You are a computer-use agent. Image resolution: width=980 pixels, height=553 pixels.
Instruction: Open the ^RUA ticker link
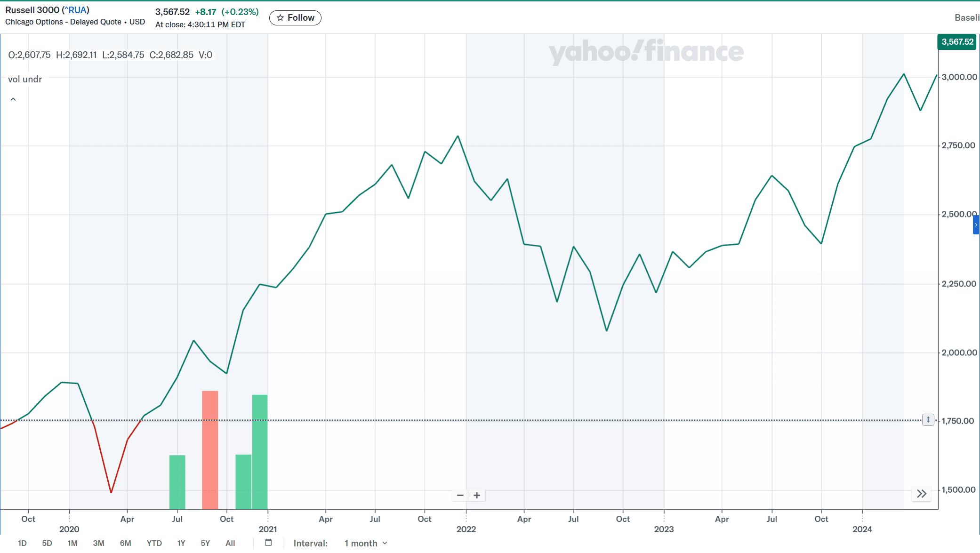(x=75, y=10)
